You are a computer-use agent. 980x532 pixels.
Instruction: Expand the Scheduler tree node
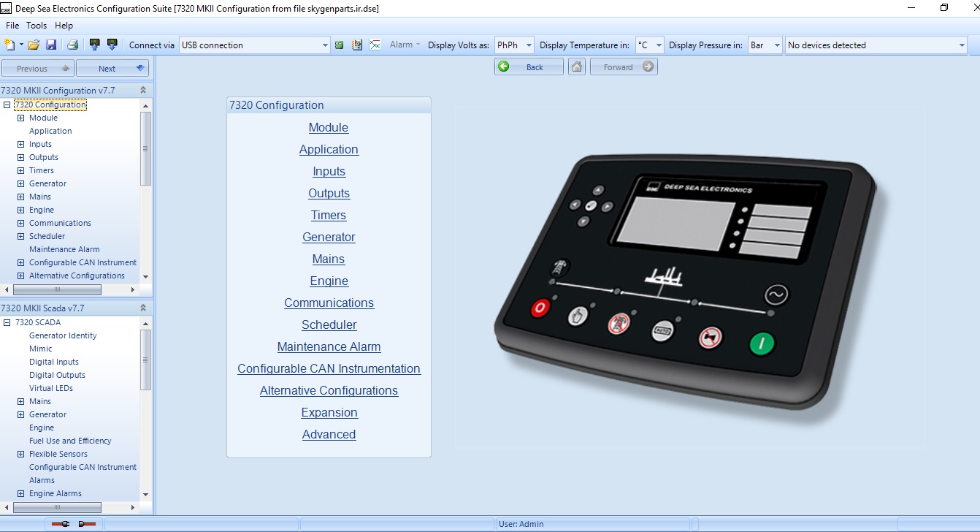pyautogui.click(x=21, y=236)
